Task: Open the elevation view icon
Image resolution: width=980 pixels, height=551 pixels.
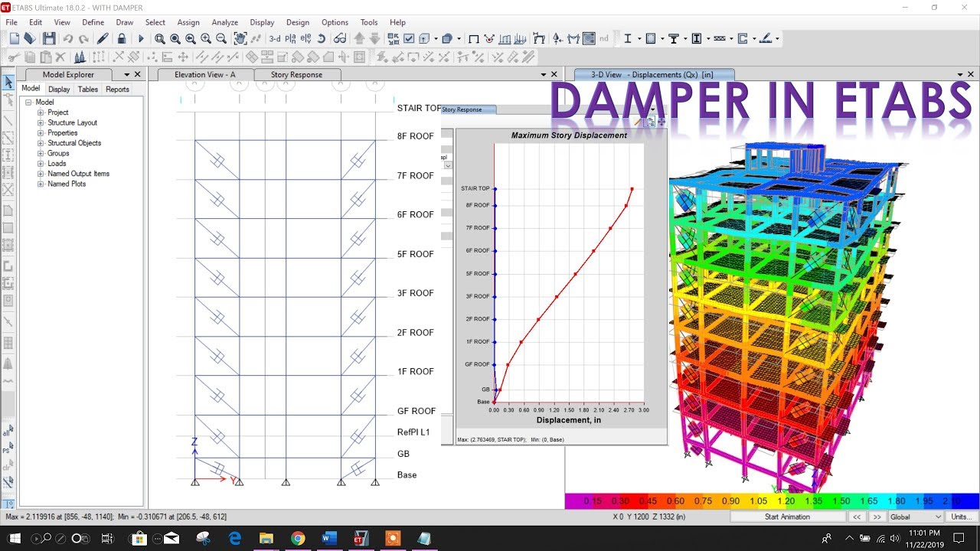Action: pos(307,38)
